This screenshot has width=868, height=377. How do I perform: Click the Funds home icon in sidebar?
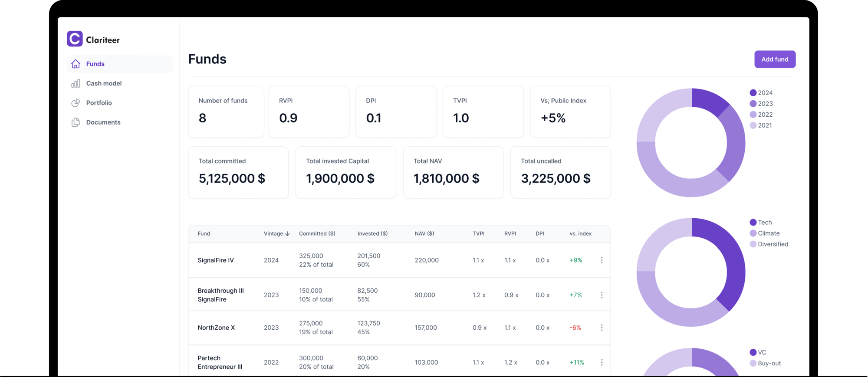pos(76,64)
